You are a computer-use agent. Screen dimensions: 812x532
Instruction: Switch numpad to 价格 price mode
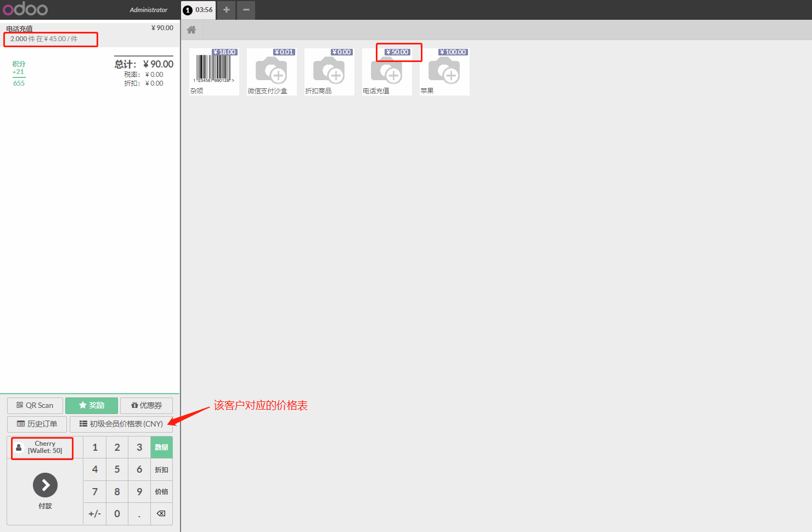click(161, 492)
